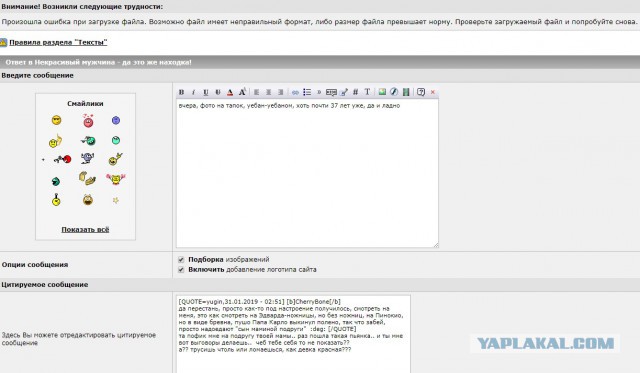640x373 pixels.
Task: Insert the cheerleader smiley with pink pompoms
Action: point(116,179)
